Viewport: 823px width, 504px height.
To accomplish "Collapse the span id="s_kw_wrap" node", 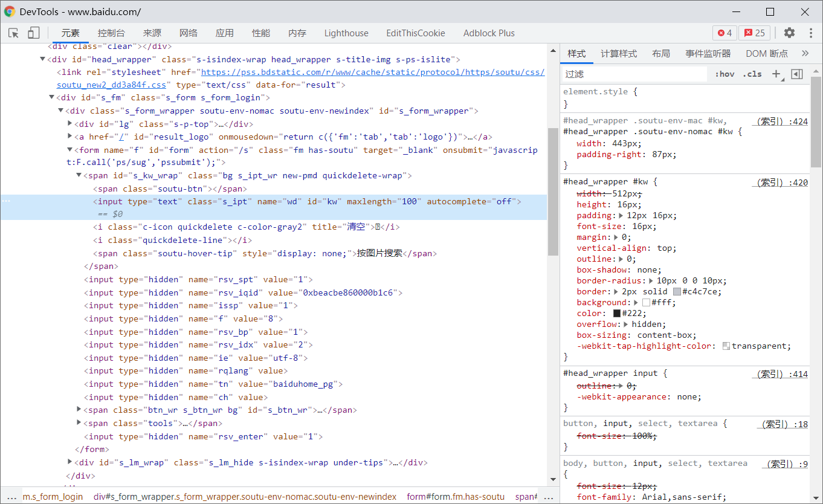I will pyautogui.click(x=79, y=175).
